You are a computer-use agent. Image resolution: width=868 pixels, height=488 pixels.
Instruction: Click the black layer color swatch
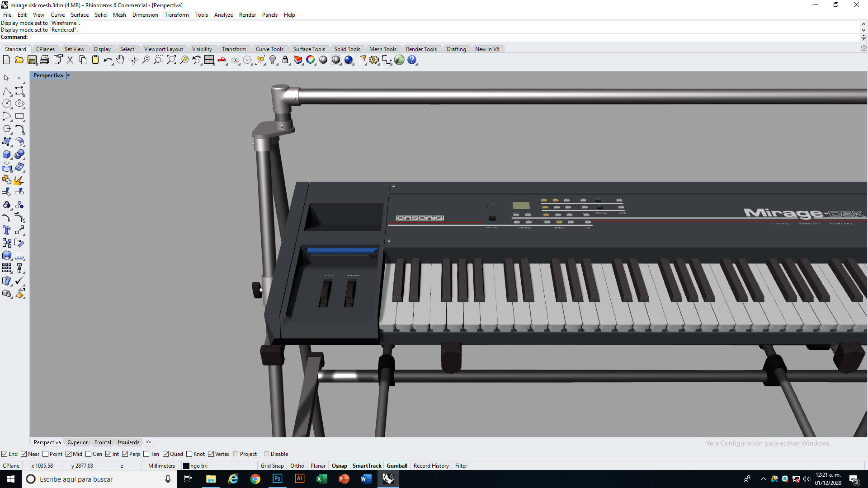186,466
